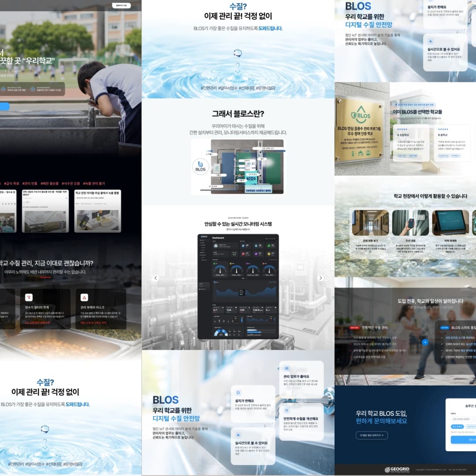Click the icon above the 관리 업무가 줄어요 card
Image resolution: width=476 pixels, height=476 pixels.
tap(286, 368)
